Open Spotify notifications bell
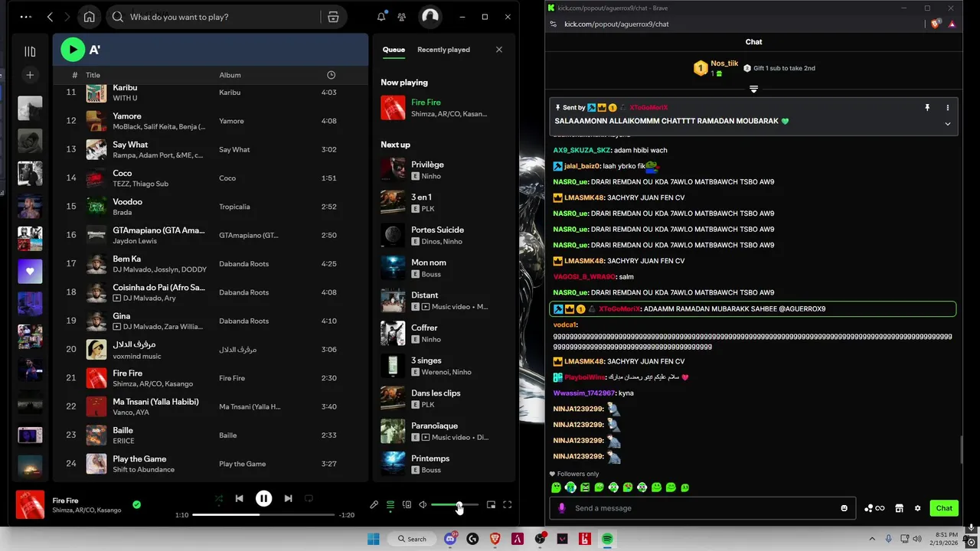The image size is (980, 551). tap(381, 17)
